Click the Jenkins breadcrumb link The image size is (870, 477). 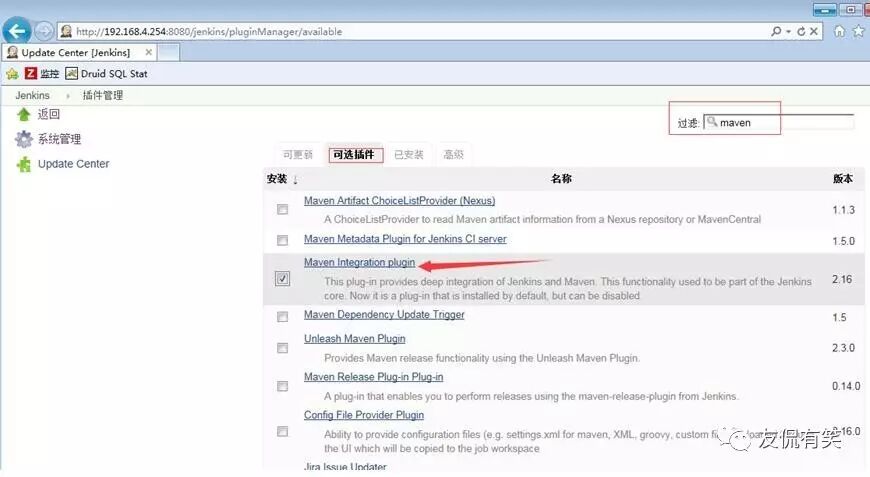point(32,95)
